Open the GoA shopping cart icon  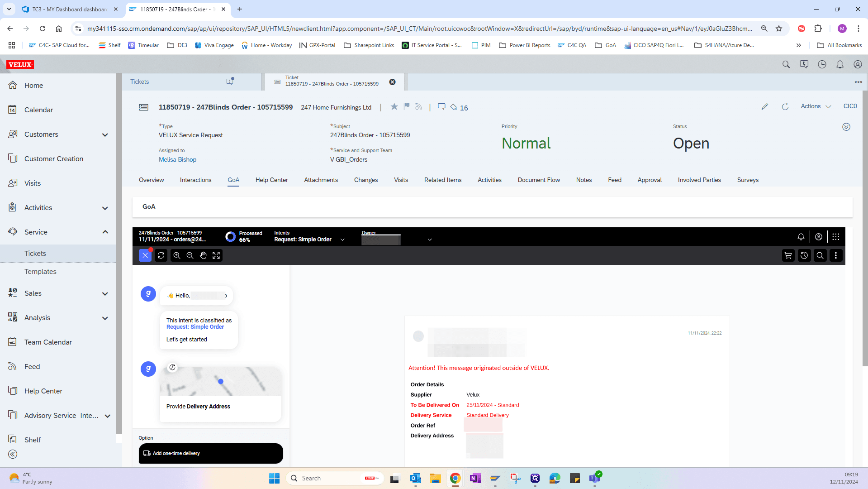click(788, 255)
